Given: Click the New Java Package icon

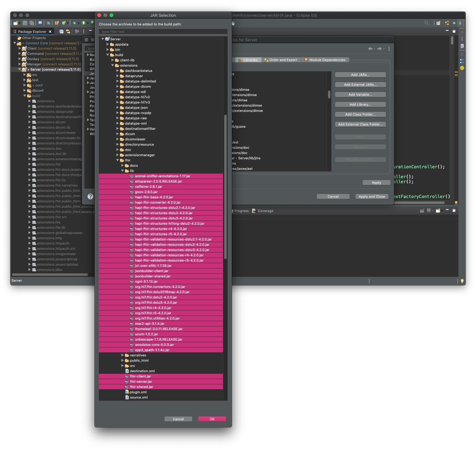Looking at the screenshot, I should pos(57,23).
